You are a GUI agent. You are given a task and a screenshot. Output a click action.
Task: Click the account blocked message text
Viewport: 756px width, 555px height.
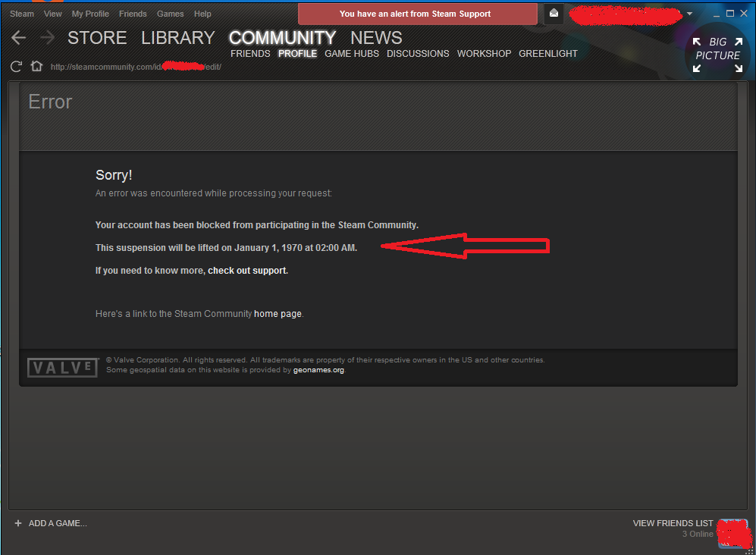pos(257,225)
